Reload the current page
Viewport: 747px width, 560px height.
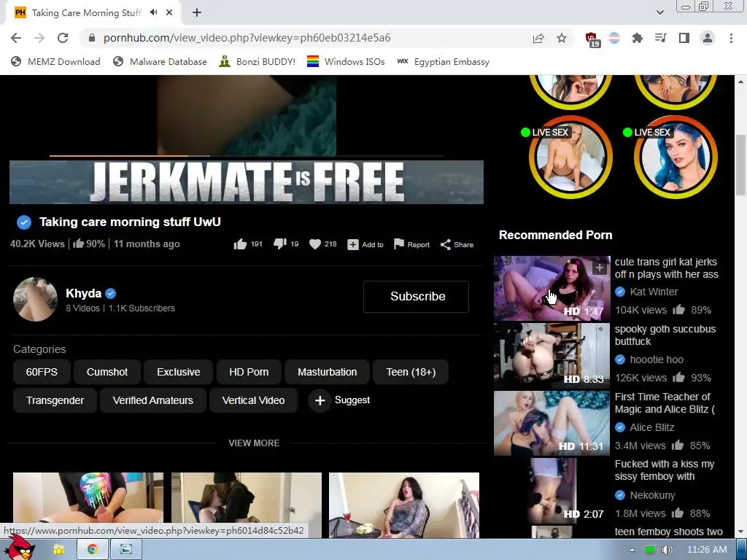coord(63,38)
